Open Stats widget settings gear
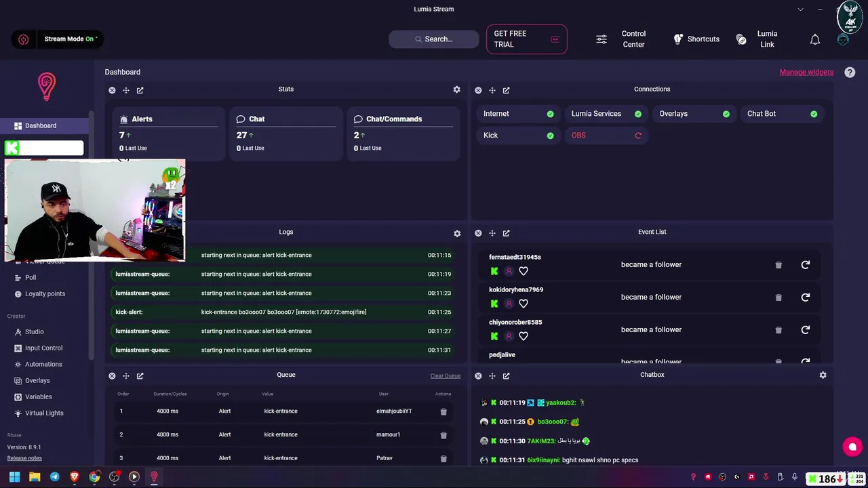The height and width of the screenshot is (488, 868). [457, 89]
